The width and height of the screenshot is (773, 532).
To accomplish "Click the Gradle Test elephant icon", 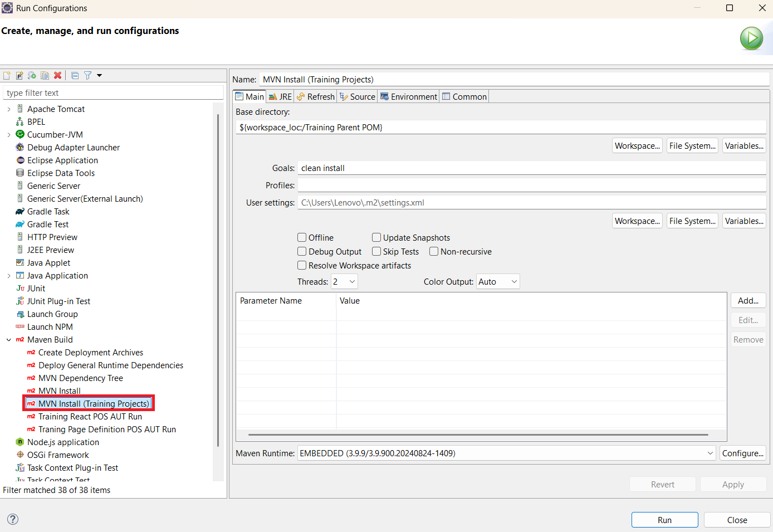I will click(x=20, y=224).
